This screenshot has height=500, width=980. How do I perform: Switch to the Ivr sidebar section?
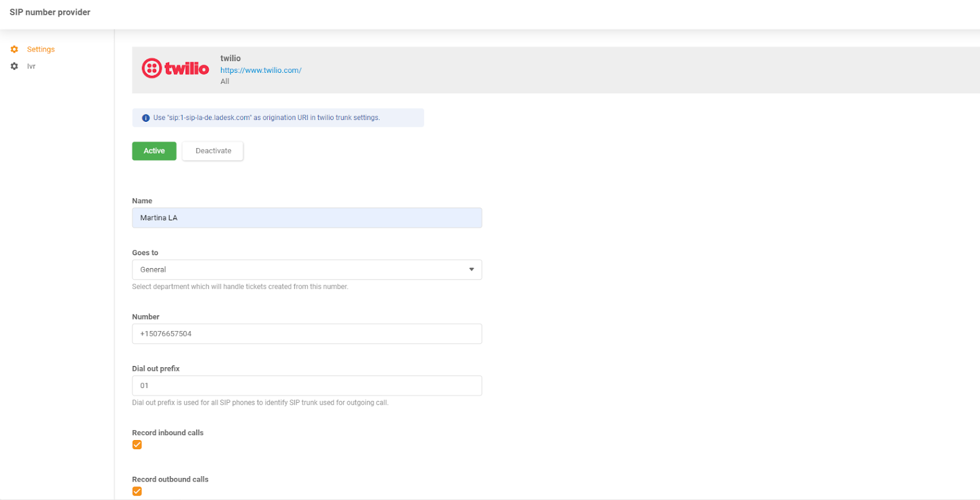(x=31, y=66)
